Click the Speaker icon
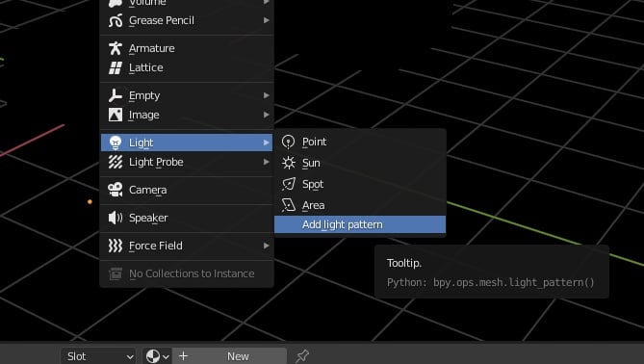The width and height of the screenshot is (644, 364). 116,218
